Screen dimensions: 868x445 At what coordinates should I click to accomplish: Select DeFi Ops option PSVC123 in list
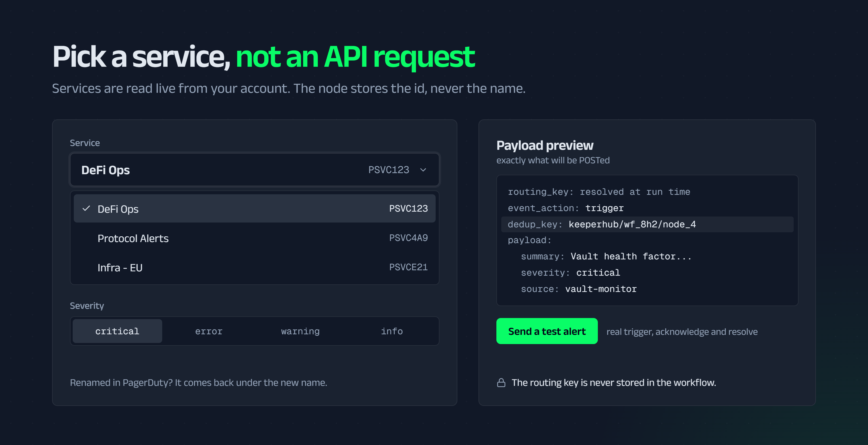[254, 208]
